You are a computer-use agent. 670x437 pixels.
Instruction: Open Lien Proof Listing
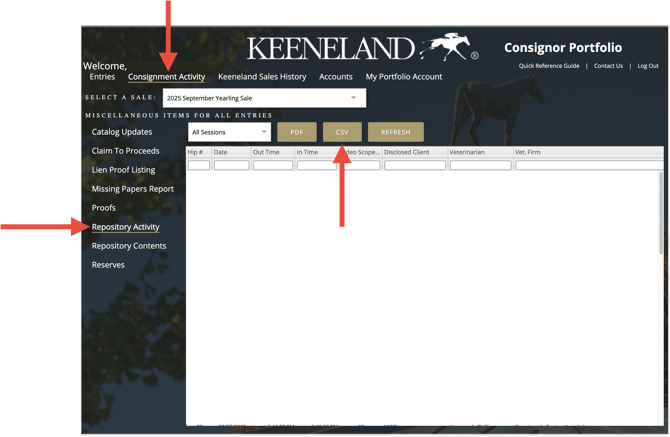tap(123, 170)
